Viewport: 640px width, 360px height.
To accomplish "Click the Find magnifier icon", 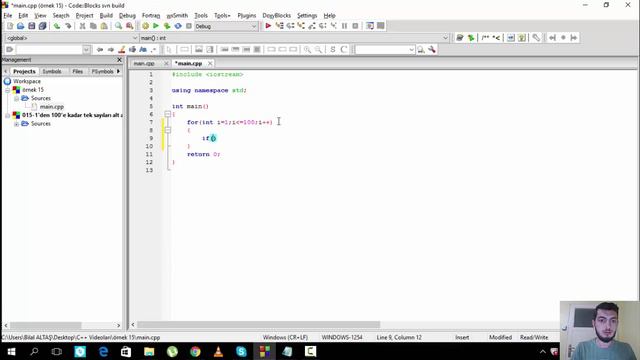I will [x=118, y=26].
